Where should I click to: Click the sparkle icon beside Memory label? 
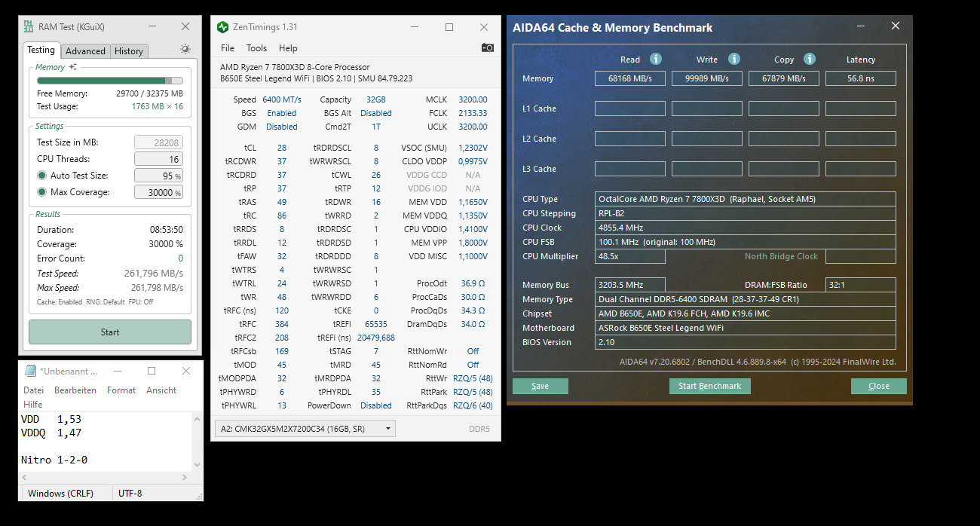pyautogui.click(x=73, y=67)
